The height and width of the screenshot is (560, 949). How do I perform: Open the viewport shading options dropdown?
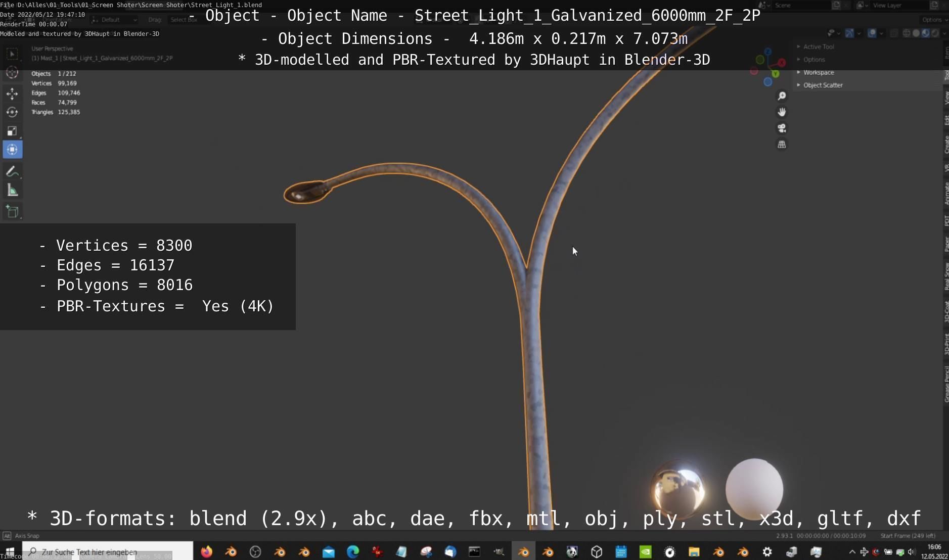point(944,33)
